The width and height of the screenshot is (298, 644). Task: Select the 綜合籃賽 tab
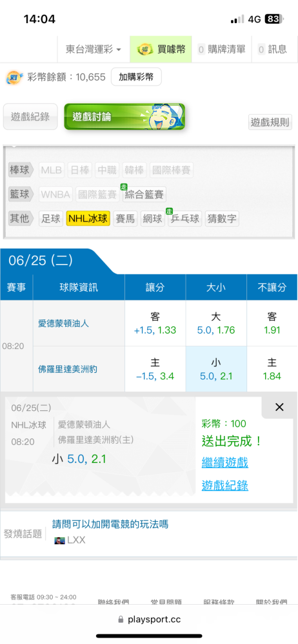click(x=144, y=194)
